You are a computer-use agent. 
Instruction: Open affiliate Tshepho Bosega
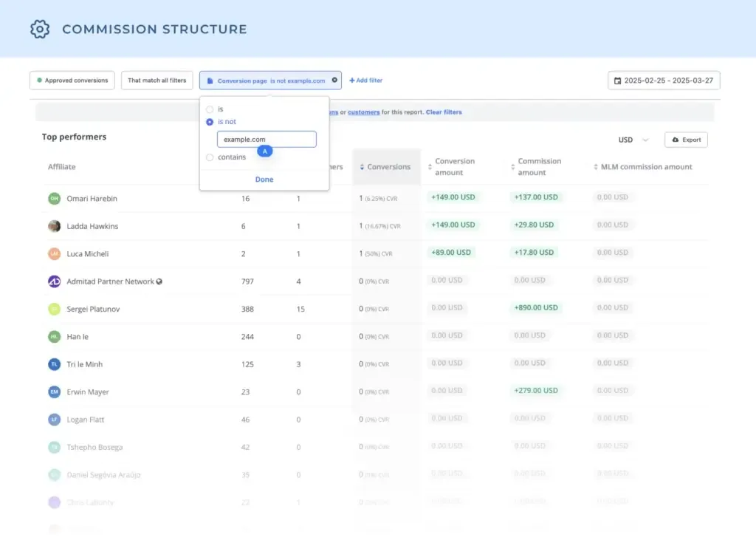(x=94, y=447)
